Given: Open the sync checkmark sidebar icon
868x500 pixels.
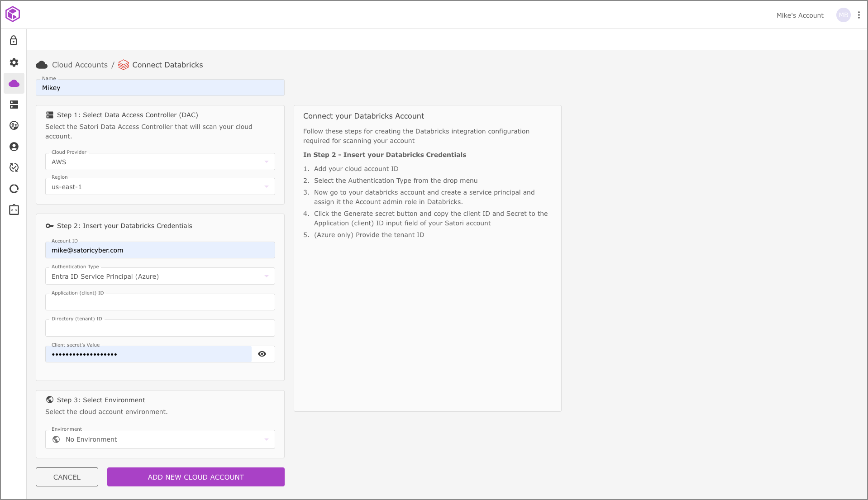Looking at the screenshot, I should point(14,167).
